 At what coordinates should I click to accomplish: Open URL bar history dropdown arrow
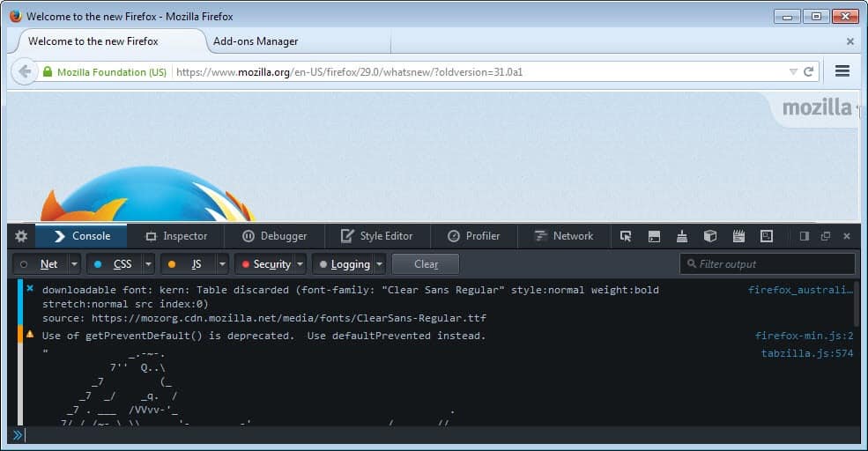[x=793, y=72]
